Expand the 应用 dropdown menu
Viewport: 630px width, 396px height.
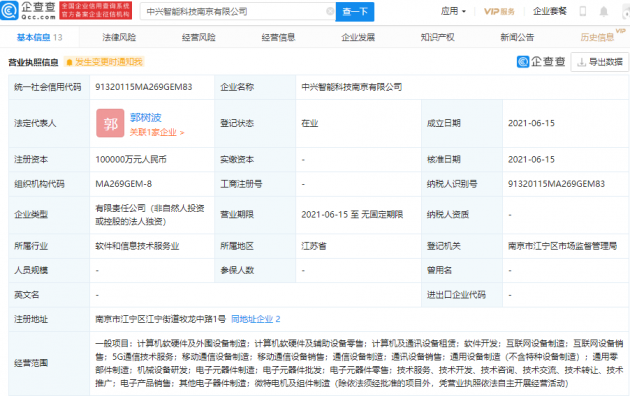click(x=453, y=11)
